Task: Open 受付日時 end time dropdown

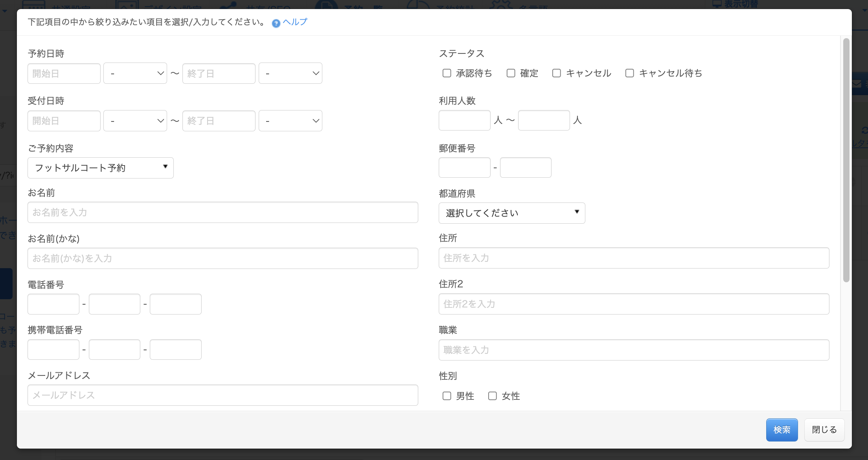Action: pos(290,121)
